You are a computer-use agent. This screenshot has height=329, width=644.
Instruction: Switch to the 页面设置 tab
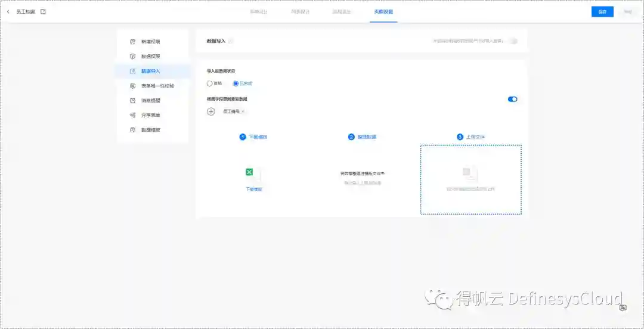383,12
